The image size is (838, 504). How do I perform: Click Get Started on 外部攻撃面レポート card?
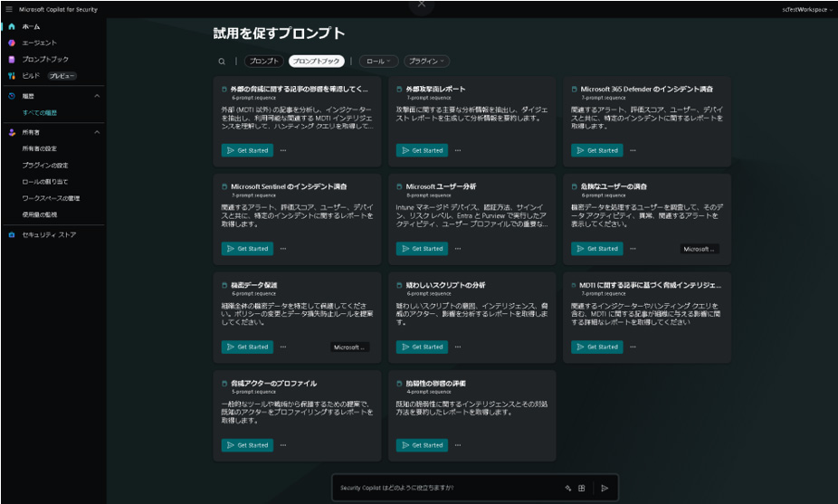pyautogui.click(x=424, y=150)
